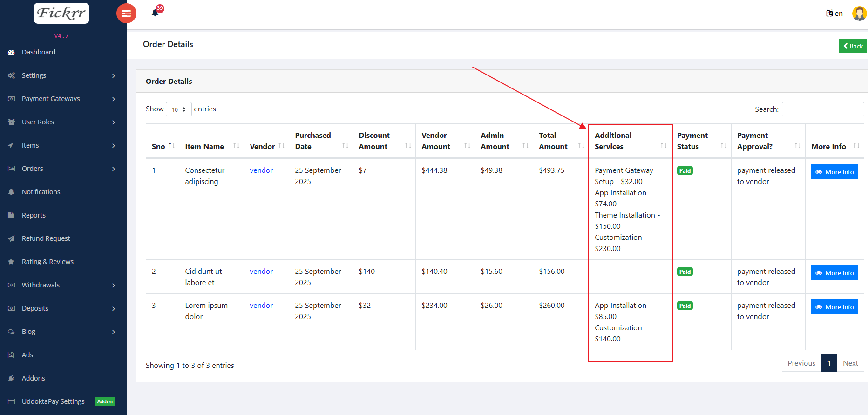
Task: Sort by Purchased Date column
Action: coord(345,146)
